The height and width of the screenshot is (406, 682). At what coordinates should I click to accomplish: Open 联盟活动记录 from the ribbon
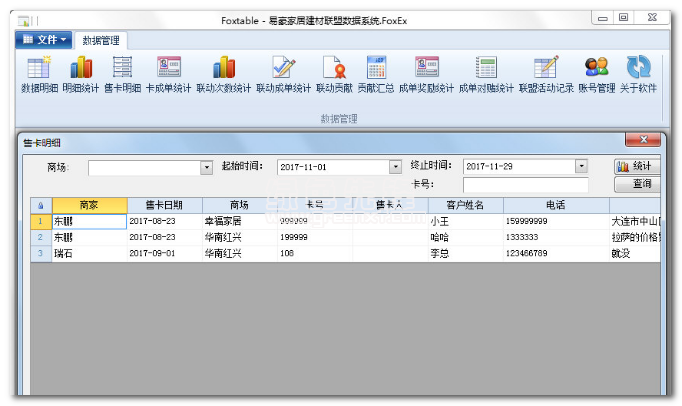tap(545, 69)
